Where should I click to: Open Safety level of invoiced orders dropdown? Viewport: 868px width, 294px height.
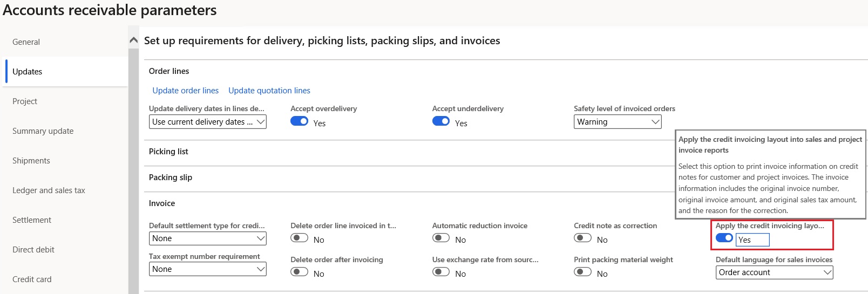point(618,122)
